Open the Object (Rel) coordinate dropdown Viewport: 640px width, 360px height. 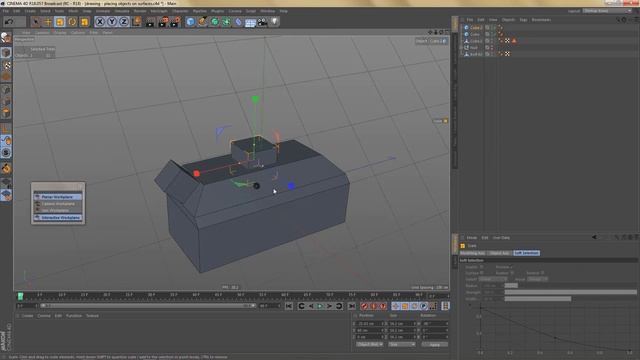pyautogui.click(x=369, y=344)
